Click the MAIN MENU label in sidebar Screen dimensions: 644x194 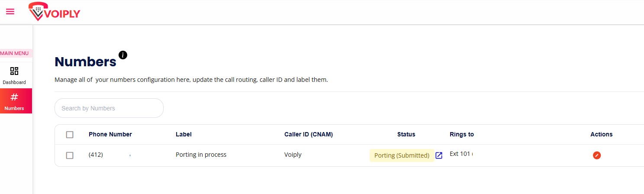click(x=15, y=53)
